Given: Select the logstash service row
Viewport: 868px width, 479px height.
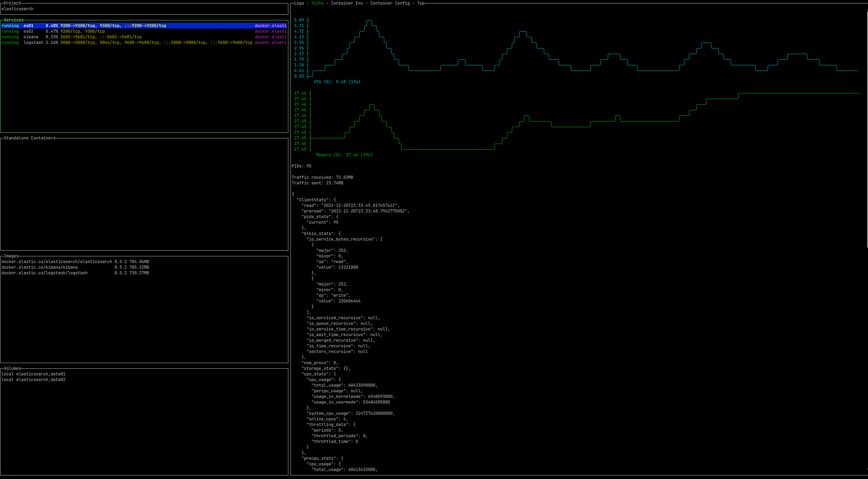Looking at the screenshot, I should pos(144,42).
